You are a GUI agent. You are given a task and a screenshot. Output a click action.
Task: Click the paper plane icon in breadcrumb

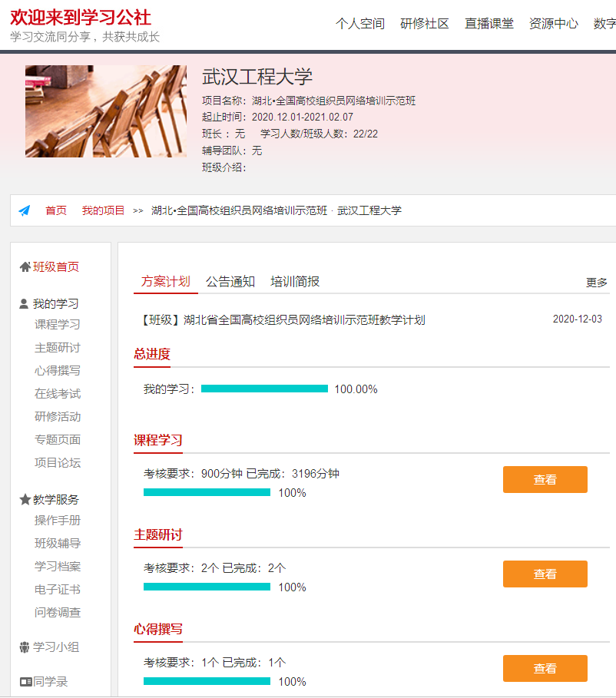pyautogui.click(x=25, y=210)
